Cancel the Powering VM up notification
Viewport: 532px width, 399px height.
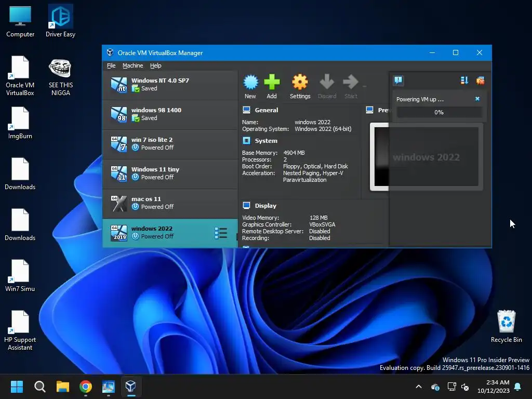point(477,99)
